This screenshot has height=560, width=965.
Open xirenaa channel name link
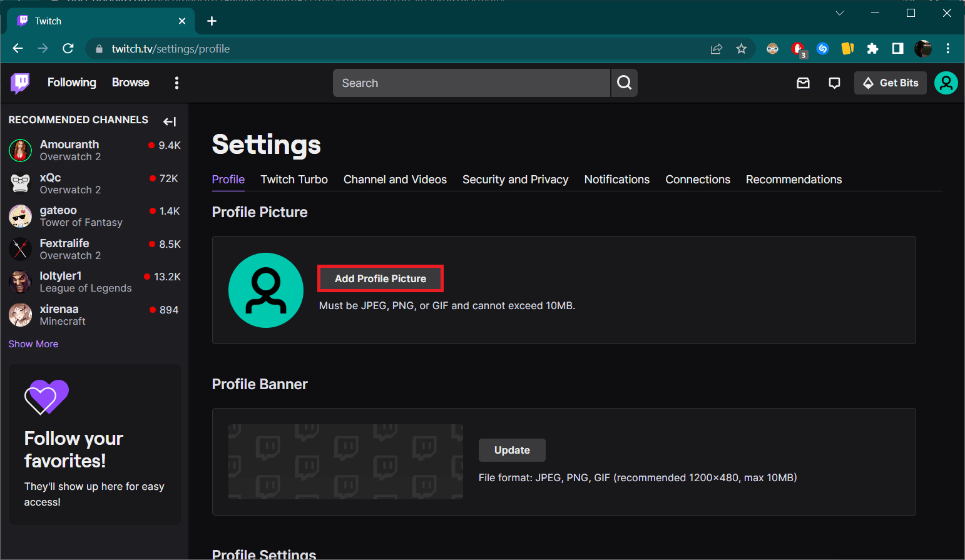(x=59, y=309)
